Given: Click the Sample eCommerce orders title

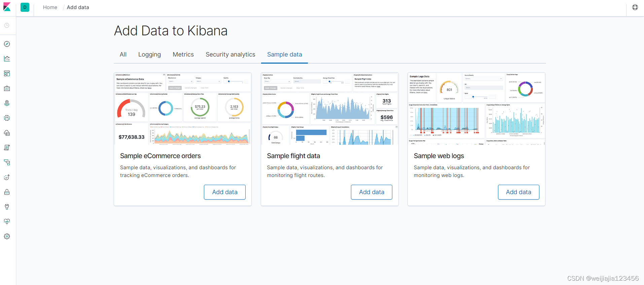Looking at the screenshot, I should coord(160,156).
